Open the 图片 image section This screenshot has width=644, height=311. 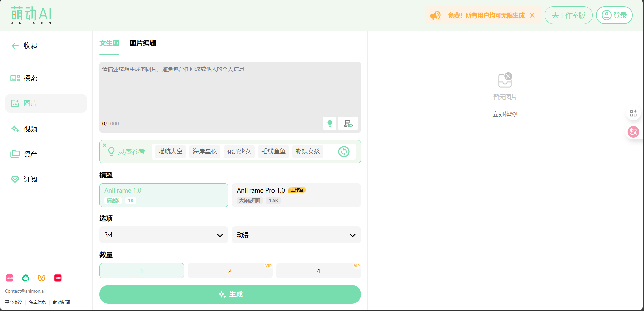tap(46, 103)
